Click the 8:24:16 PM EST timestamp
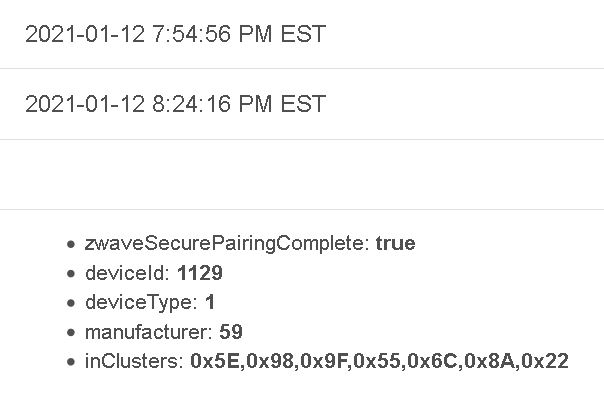Image resolution: width=604 pixels, height=398 pixels. pyautogui.click(x=176, y=104)
